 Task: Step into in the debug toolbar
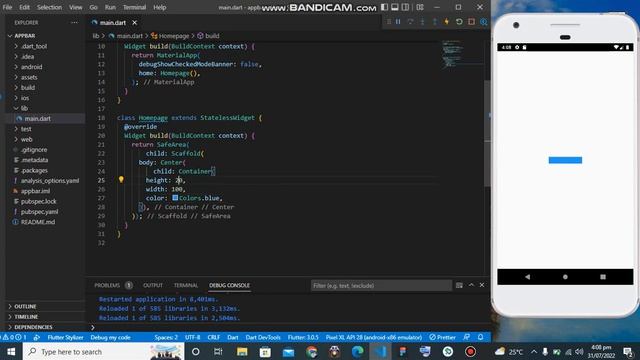(x=422, y=22)
